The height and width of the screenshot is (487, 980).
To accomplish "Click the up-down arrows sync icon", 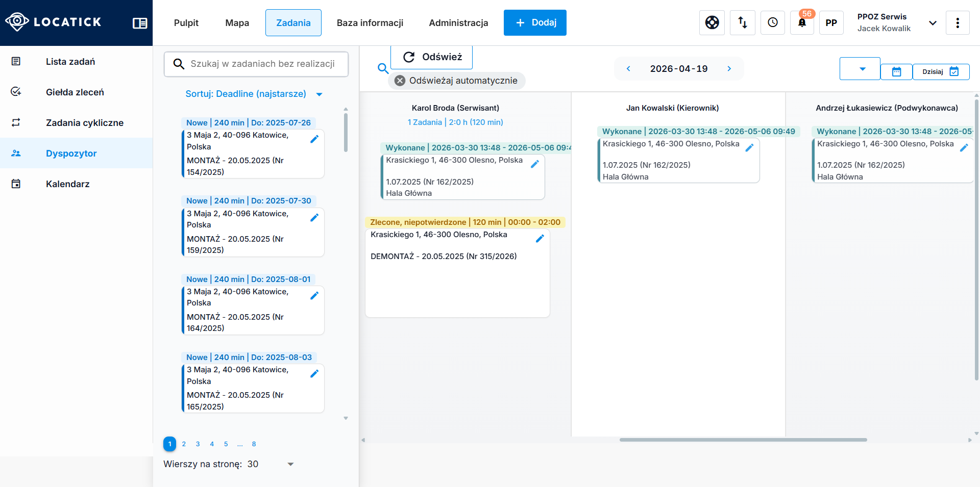I will pyautogui.click(x=743, y=22).
